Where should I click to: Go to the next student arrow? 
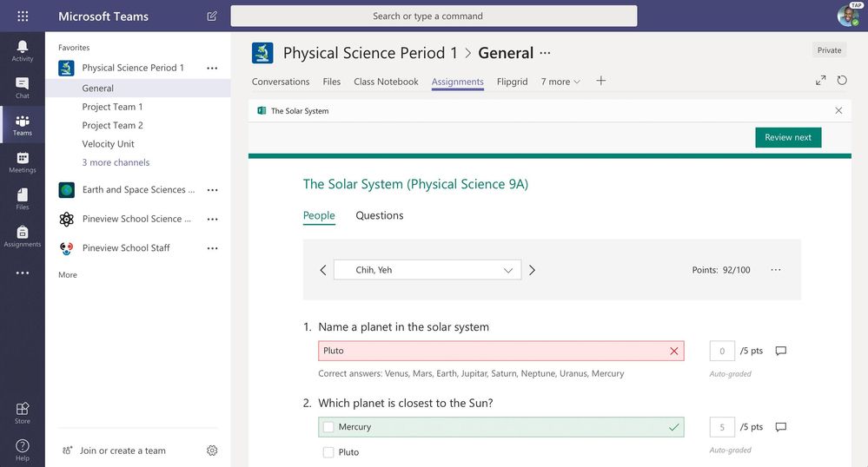click(532, 270)
